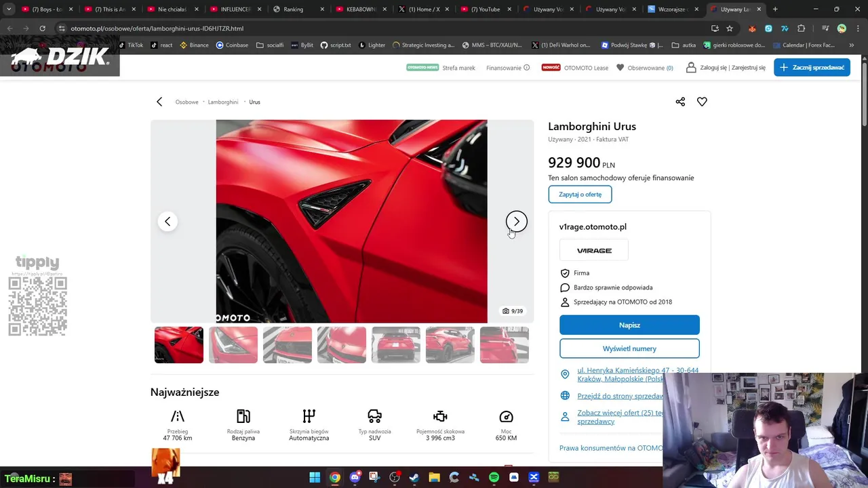Select the fifth gallery thumbnail showing rear view
Screen dimensions: 868x488
click(396, 345)
